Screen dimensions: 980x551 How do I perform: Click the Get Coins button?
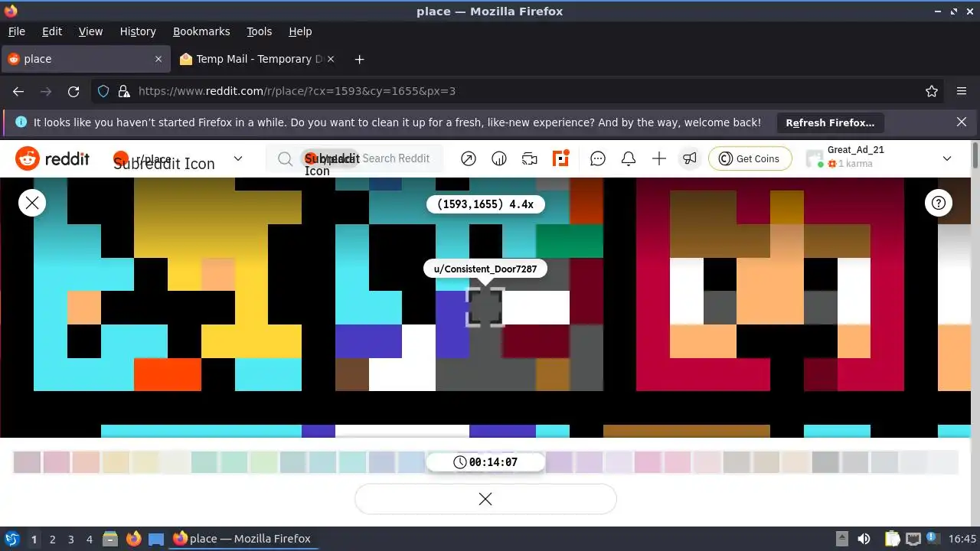749,158
